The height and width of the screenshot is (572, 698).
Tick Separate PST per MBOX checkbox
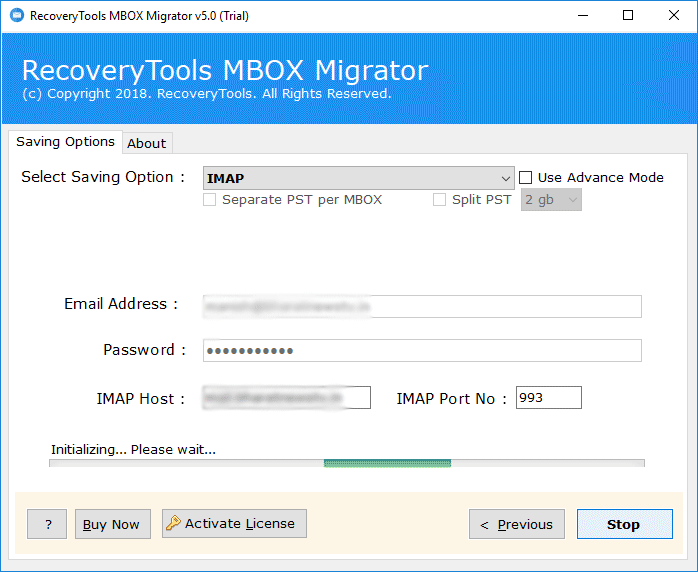point(209,199)
